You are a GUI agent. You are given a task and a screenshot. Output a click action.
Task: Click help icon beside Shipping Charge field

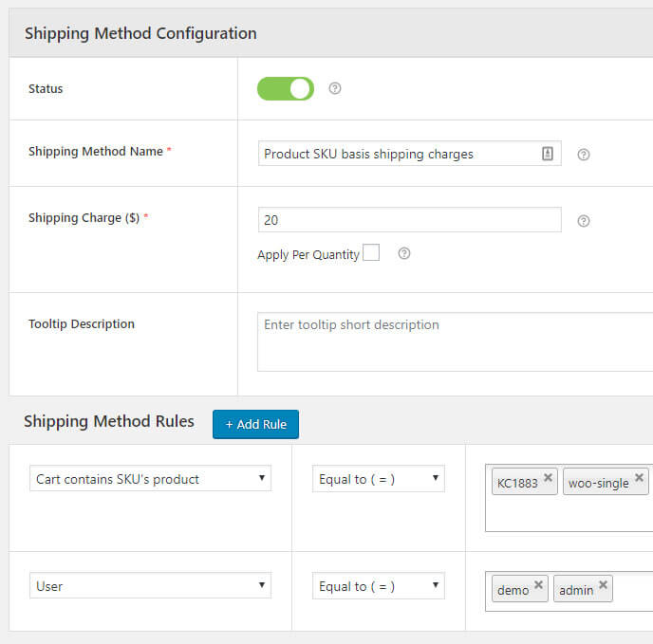click(584, 221)
